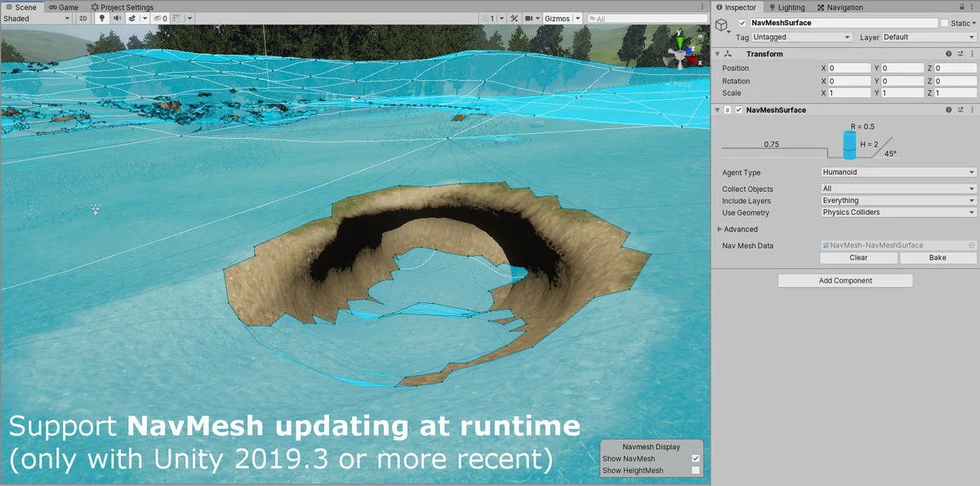Toggle the 2D view mode
The image size is (980, 486).
coord(82,18)
